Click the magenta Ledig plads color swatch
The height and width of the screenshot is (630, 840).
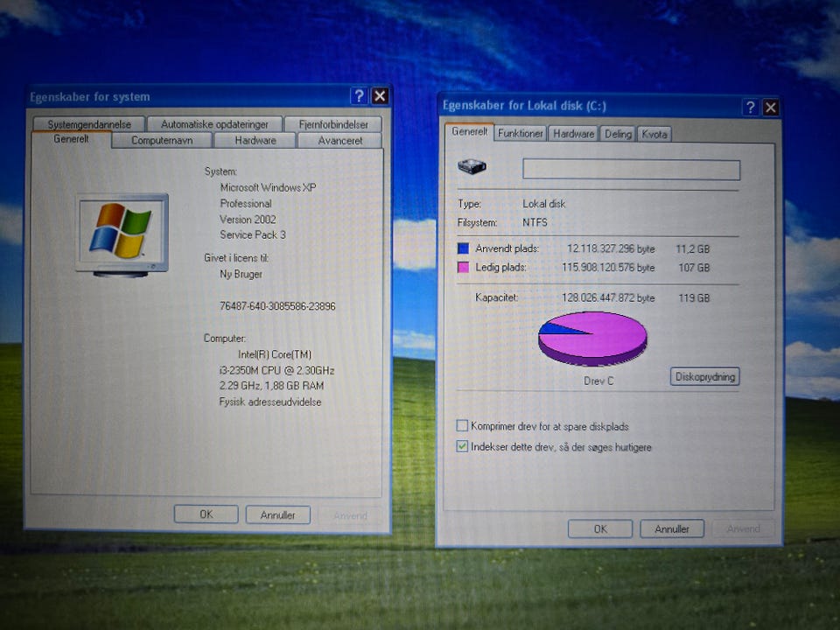tap(464, 268)
